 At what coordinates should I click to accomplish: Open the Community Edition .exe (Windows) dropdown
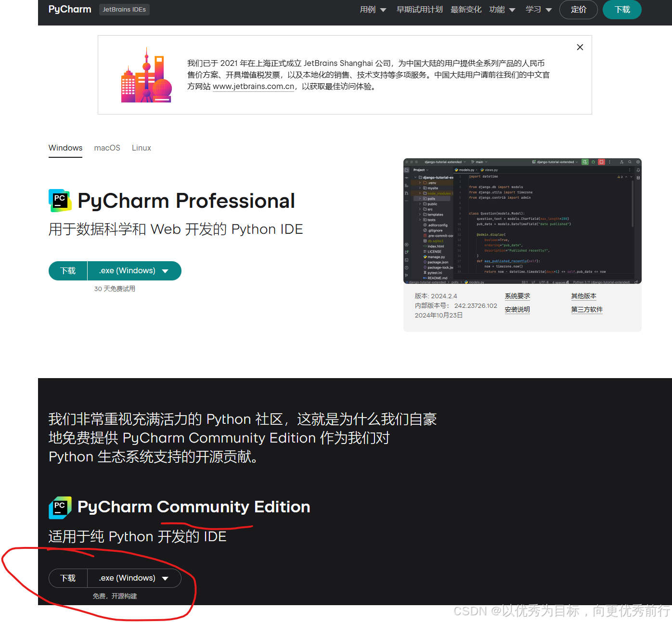(x=134, y=578)
